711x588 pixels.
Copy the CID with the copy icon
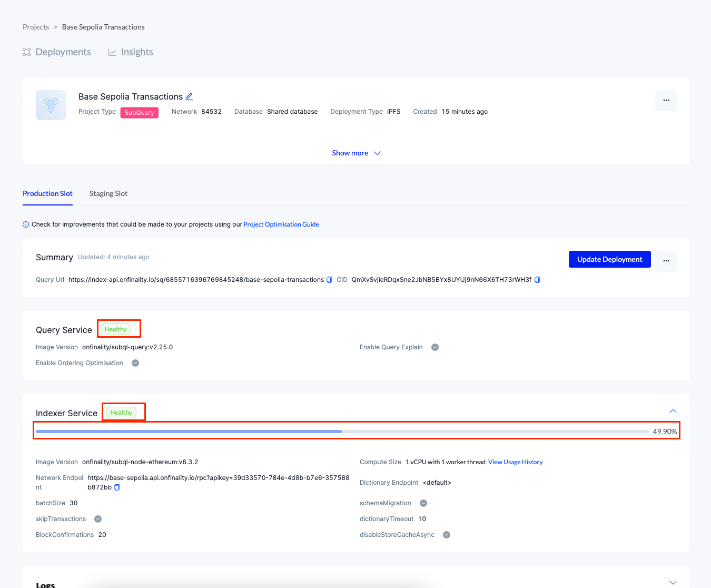pyautogui.click(x=537, y=280)
